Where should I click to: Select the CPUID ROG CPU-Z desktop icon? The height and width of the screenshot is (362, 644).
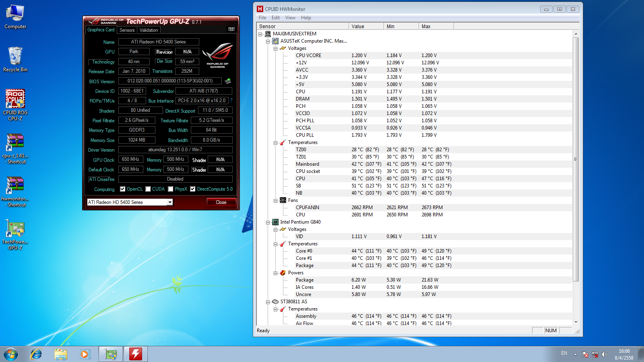(x=15, y=105)
